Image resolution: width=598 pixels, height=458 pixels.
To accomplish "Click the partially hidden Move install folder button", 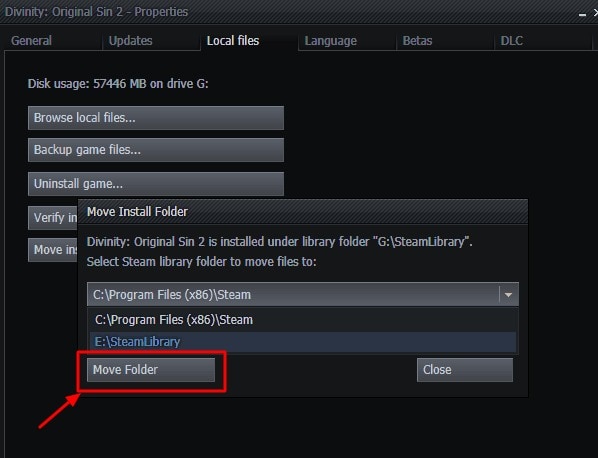I will pyautogui.click(x=53, y=250).
